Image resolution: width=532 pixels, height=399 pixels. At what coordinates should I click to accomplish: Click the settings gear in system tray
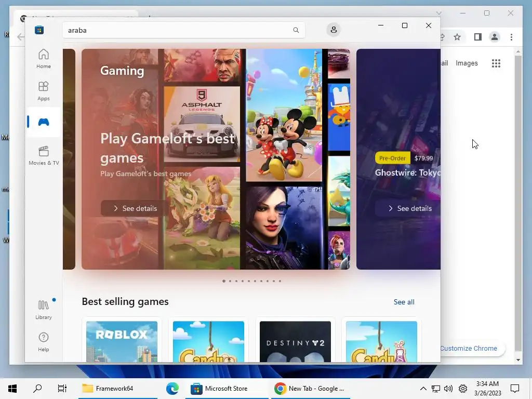(463, 389)
